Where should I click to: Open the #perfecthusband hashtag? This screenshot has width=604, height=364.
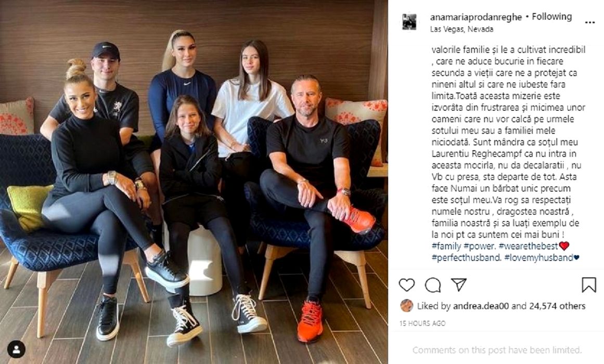[x=465, y=258]
